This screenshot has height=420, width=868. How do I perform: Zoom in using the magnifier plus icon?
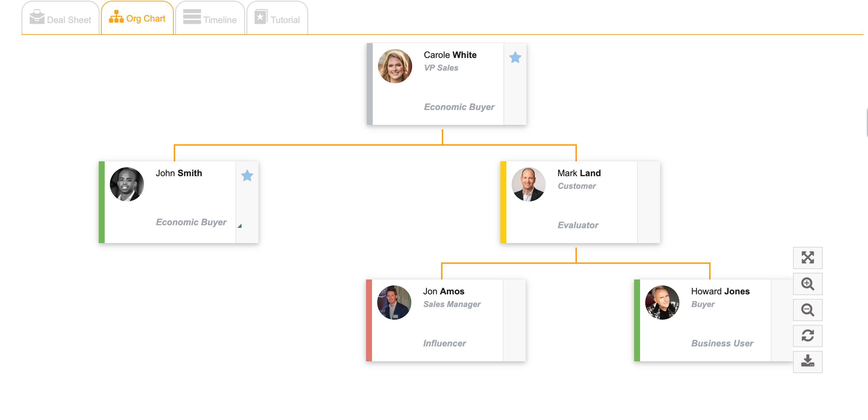(x=807, y=284)
